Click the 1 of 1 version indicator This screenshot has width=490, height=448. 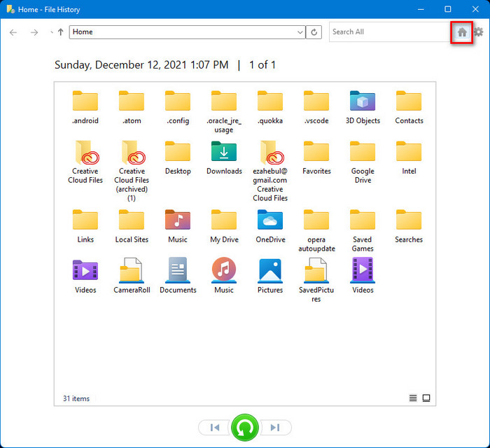tap(262, 65)
